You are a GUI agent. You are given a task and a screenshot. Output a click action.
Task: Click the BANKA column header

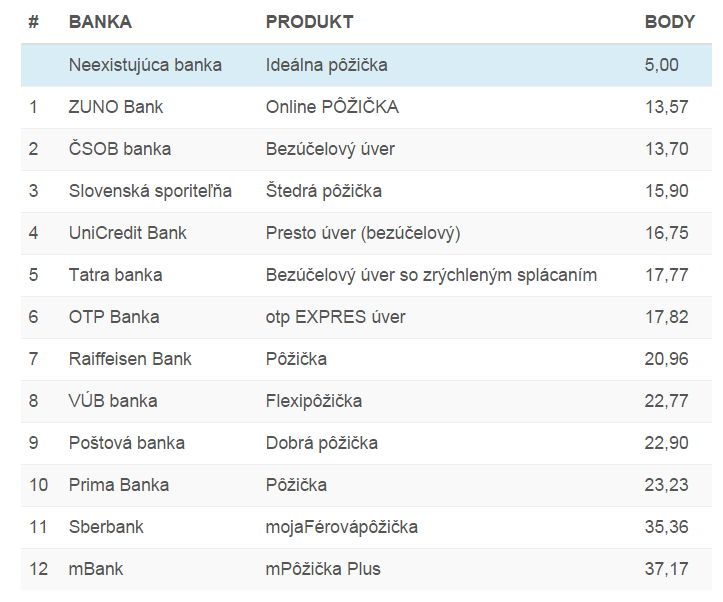[100, 22]
